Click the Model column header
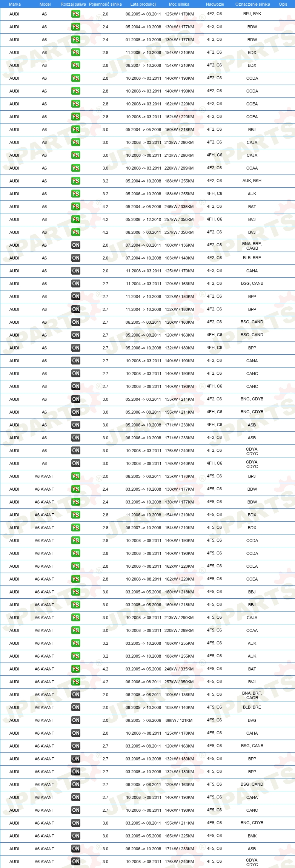The height and width of the screenshot is (868, 295). coord(45,4)
